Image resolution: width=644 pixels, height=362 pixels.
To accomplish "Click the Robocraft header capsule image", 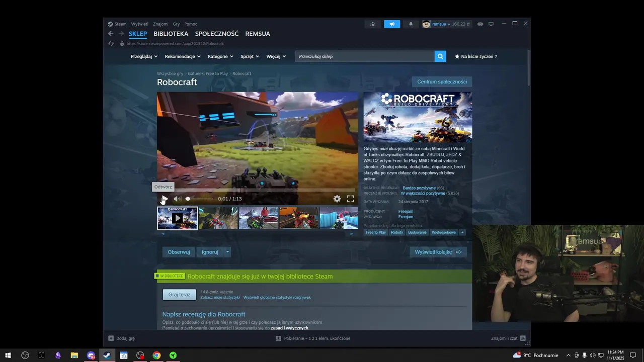I will 418,117.
